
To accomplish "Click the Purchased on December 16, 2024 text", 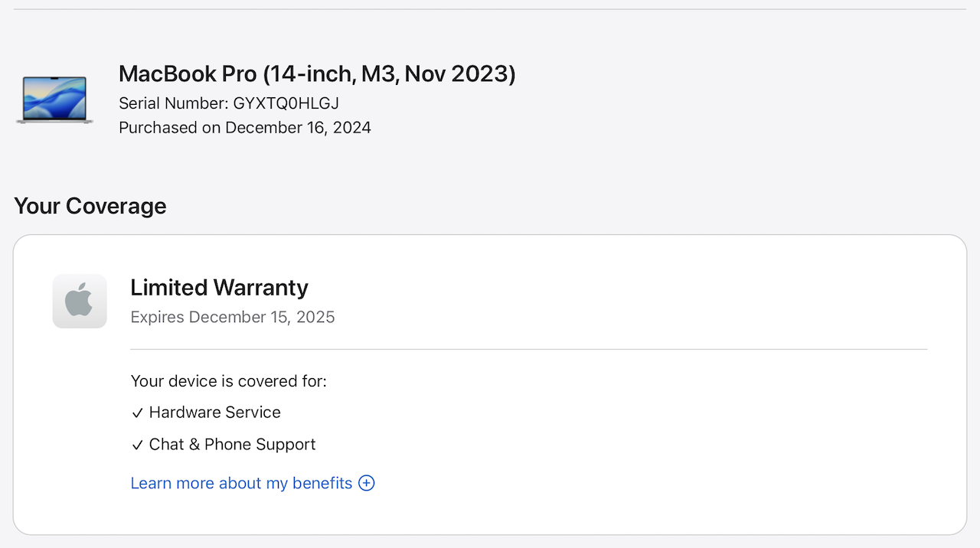I will point(245,128).
